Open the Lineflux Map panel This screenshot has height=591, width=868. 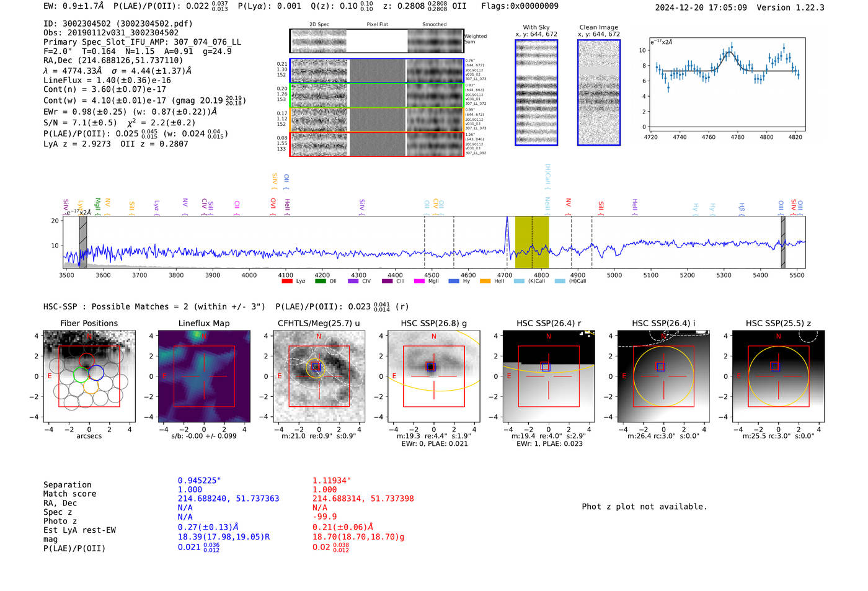(204, 376)
